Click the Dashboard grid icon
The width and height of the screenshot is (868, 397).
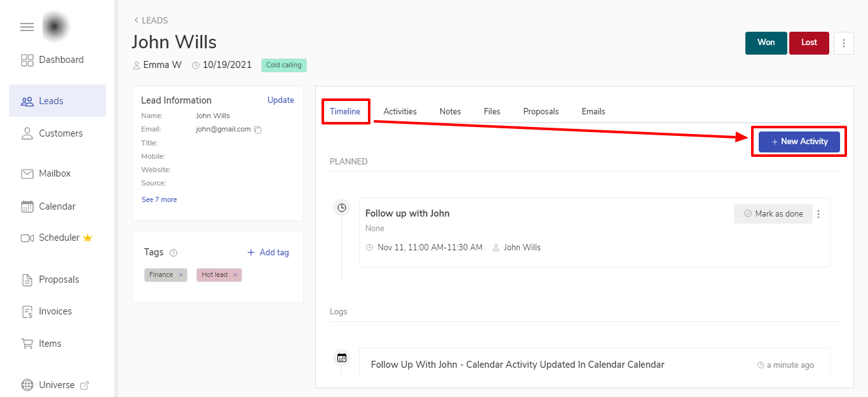pos(27,60)
